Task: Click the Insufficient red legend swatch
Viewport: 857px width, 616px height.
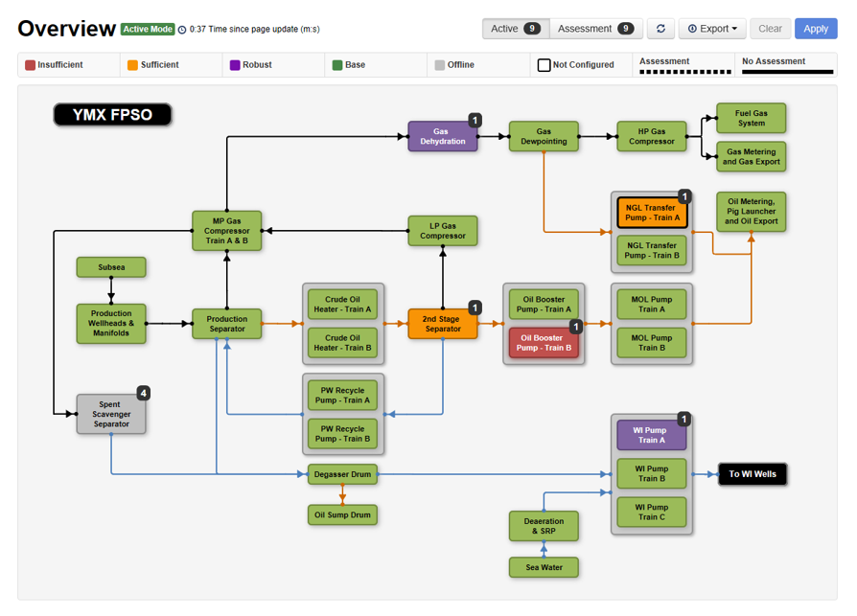Action: 31,65
